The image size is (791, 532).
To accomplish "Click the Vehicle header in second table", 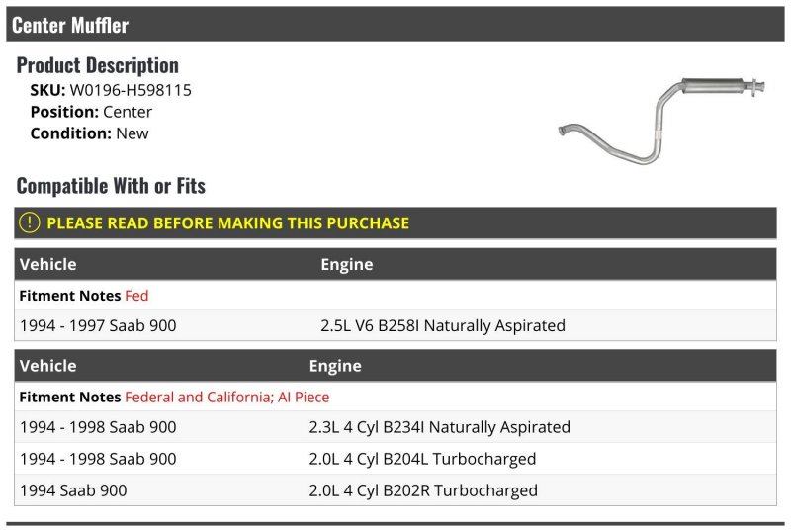I will (x=47, y=366).
